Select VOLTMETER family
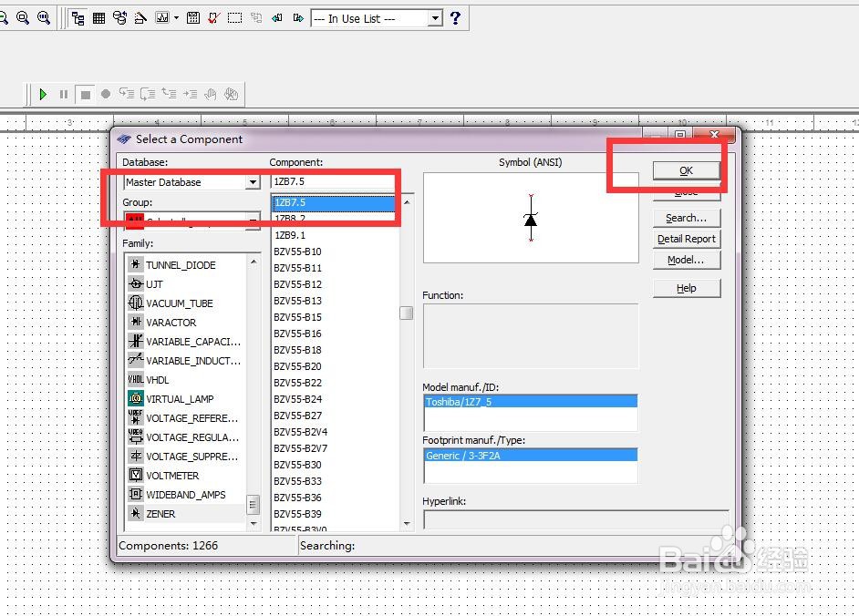Viewport: 859px width, 616px height. pos(185,476)
